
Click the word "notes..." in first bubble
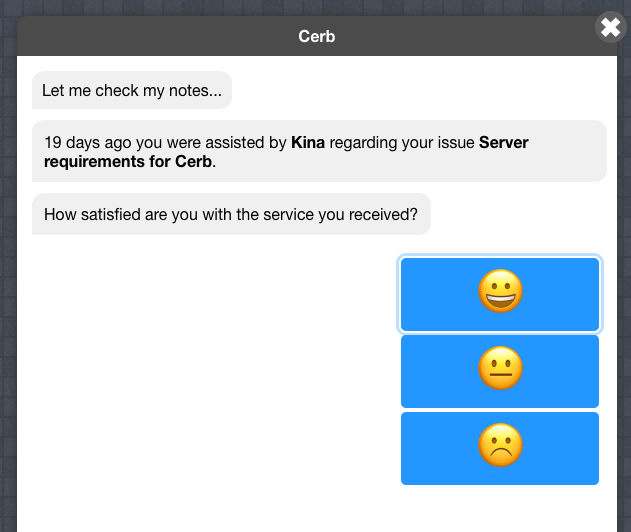point(195,91)
